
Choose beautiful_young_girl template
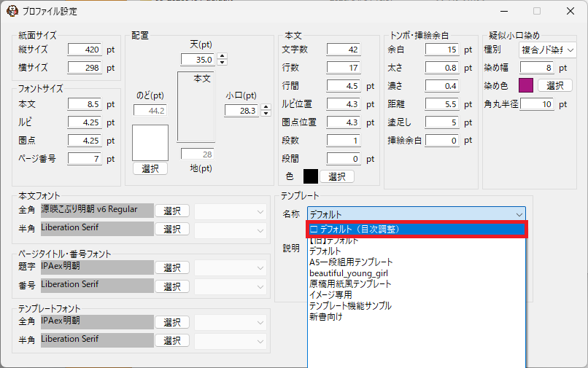(417, 273)
